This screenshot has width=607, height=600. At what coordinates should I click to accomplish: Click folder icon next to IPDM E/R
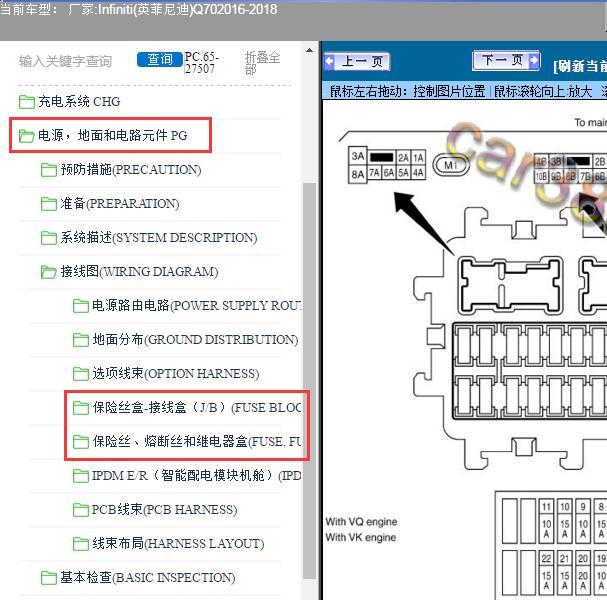point(81,476)
